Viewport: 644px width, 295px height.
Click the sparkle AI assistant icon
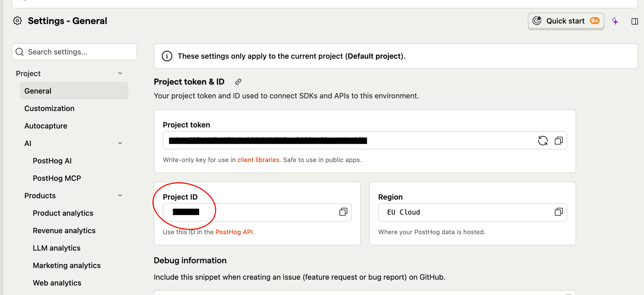click(615, 21)
